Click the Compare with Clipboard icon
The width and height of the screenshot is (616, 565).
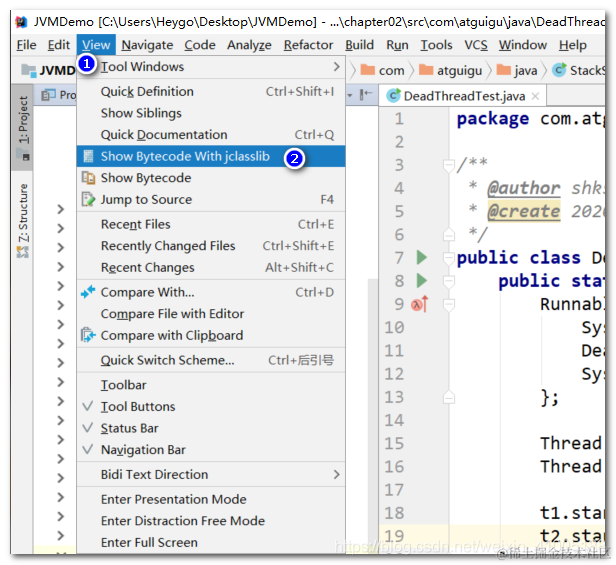[88, 336]
